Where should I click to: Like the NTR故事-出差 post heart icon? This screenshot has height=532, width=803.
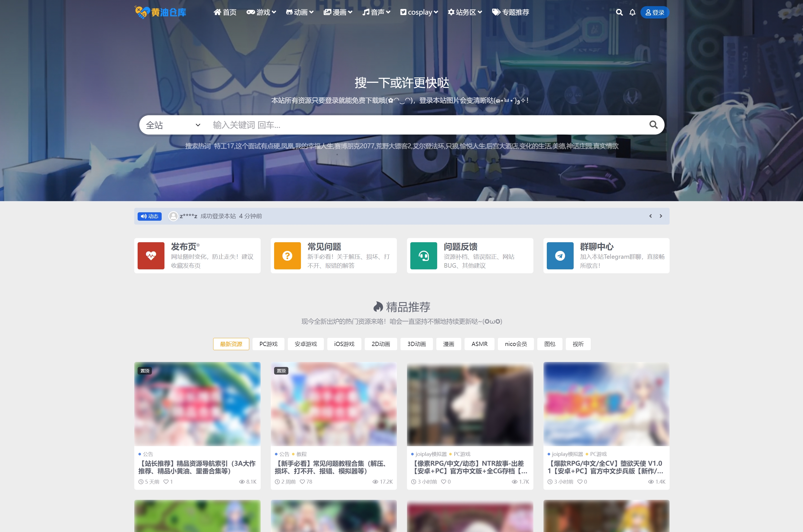[443, 482]
